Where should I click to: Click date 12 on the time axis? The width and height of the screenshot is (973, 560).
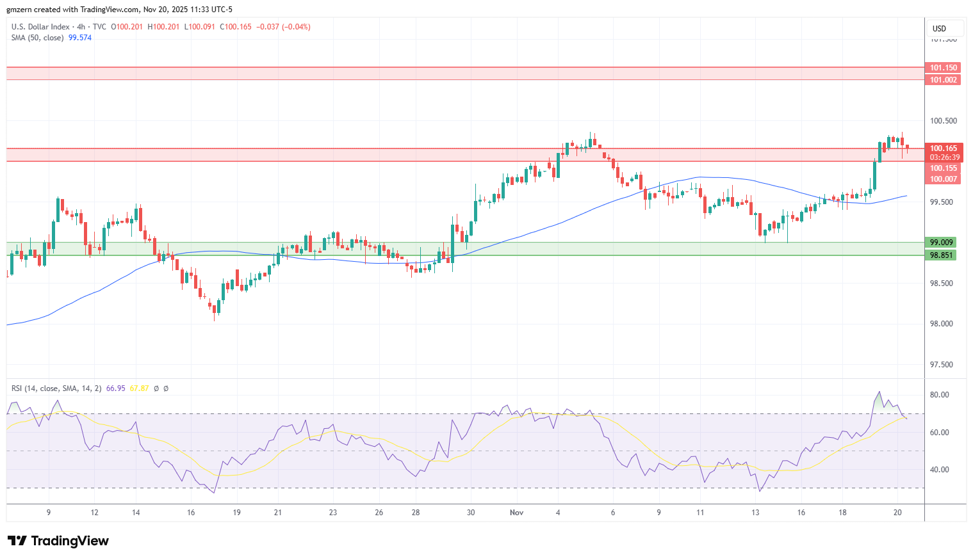click(95, 513)
